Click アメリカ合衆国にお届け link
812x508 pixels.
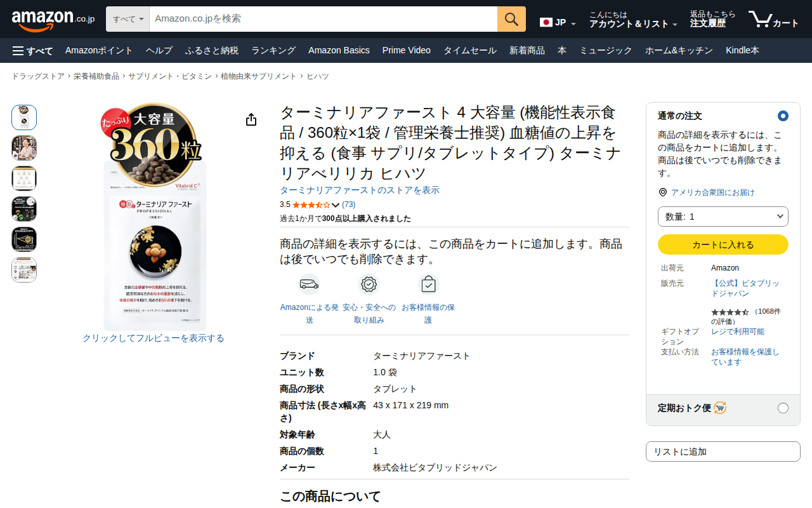[713, 192]
